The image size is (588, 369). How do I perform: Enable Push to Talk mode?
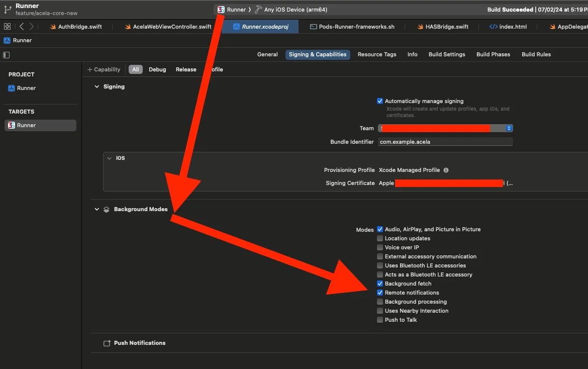click(x=380, y=320)
